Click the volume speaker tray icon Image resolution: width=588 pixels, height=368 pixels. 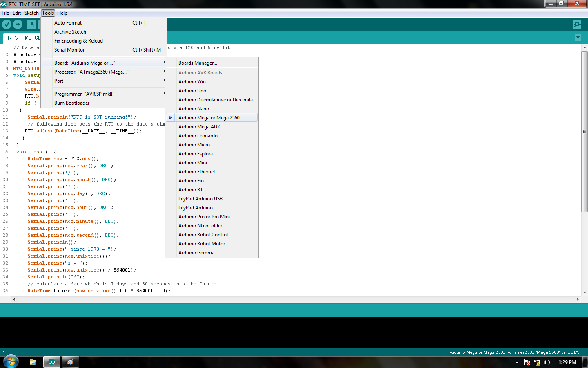tap(547, 362)
